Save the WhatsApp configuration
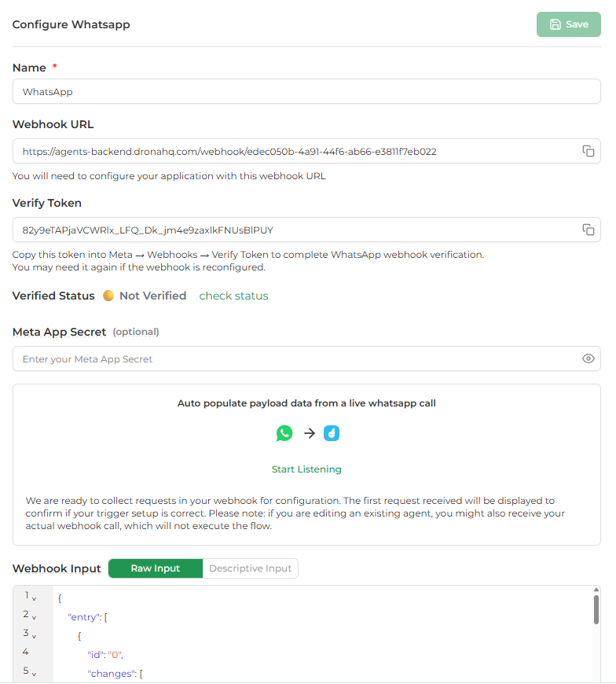Viewport: 616px width, 684px height. (x=568, y=24)
